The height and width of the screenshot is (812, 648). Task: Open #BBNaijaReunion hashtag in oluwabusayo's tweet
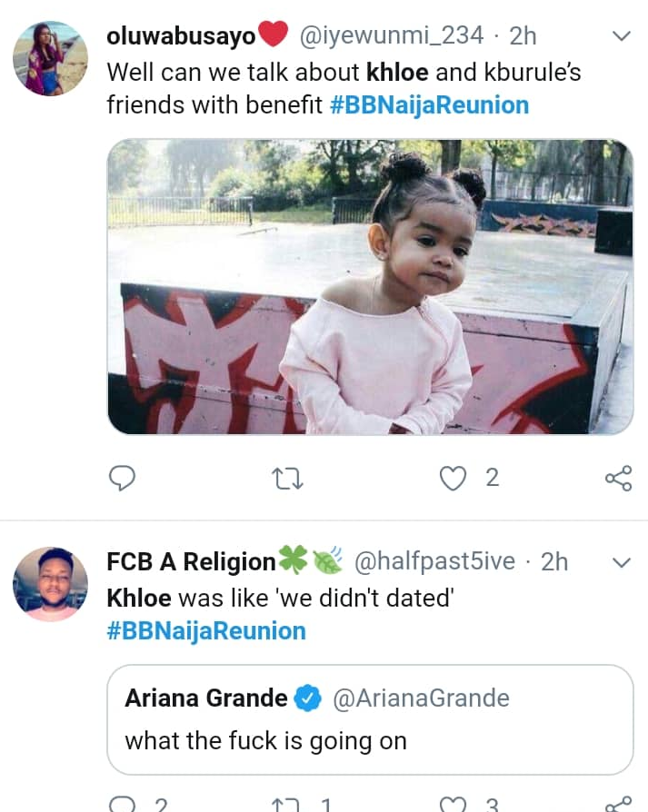[x=428, y=105]
